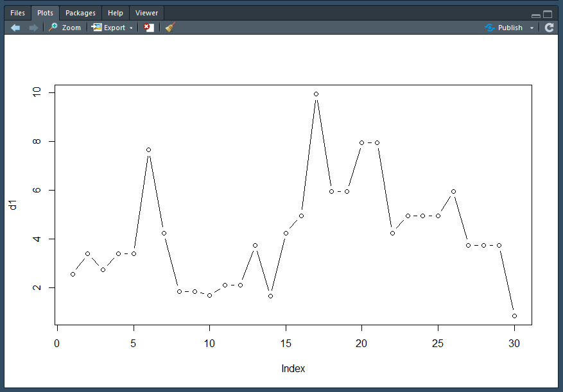Select the Plots tab
The height and width of the screenshot is (392, 563).
pyautogui.click(x=45, y=13)
